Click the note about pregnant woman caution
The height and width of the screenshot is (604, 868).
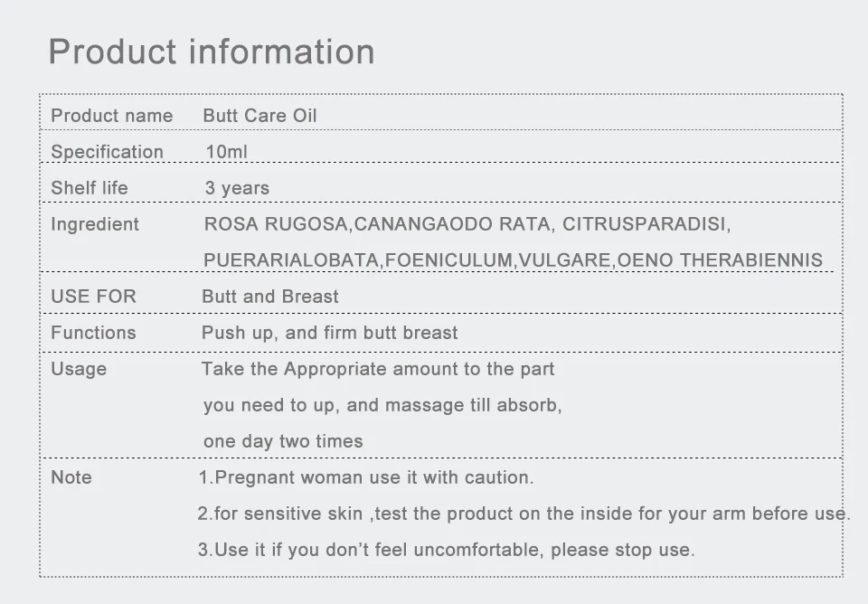coord(365,477)
